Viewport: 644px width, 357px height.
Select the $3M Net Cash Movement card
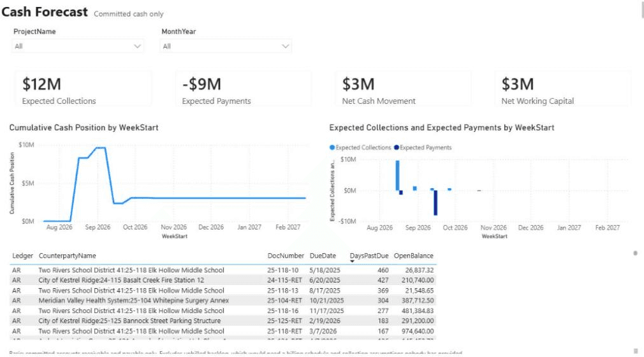pos(404,89)
